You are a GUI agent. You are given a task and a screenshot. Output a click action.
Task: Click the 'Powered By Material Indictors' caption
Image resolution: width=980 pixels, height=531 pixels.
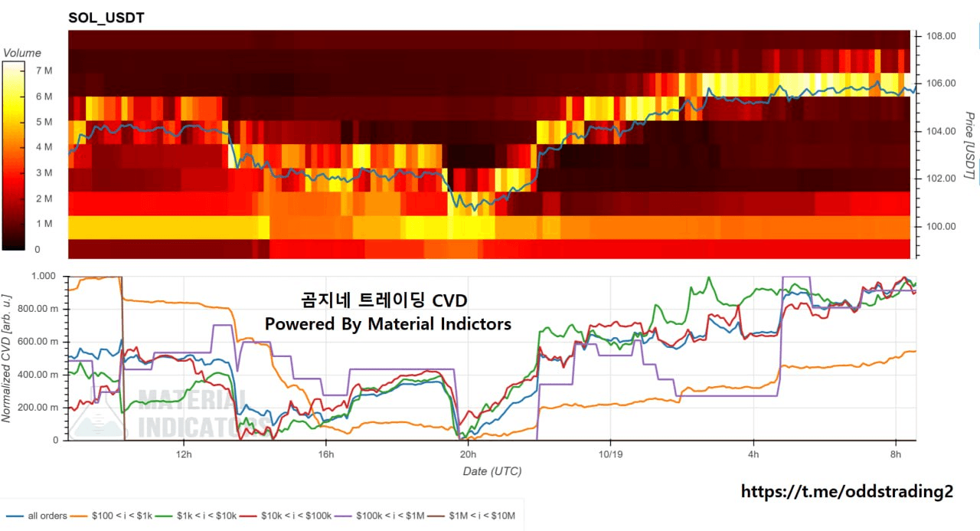point(387,324)
